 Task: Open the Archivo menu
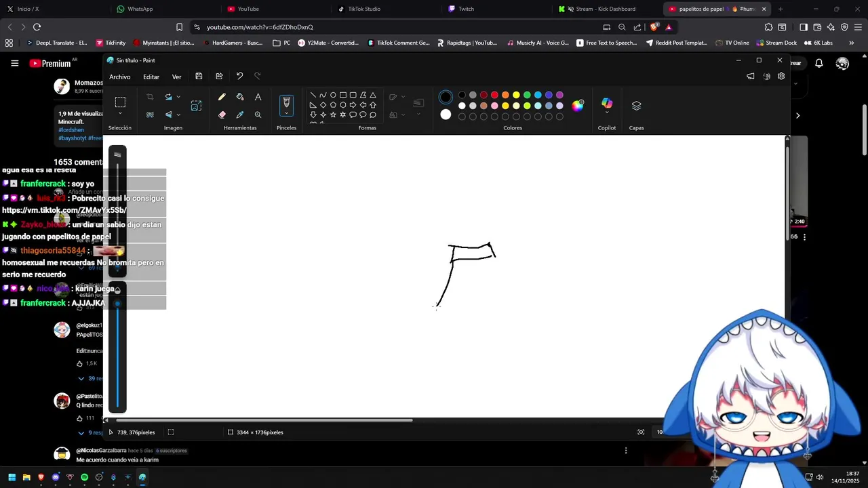click(x=119, y=77)
